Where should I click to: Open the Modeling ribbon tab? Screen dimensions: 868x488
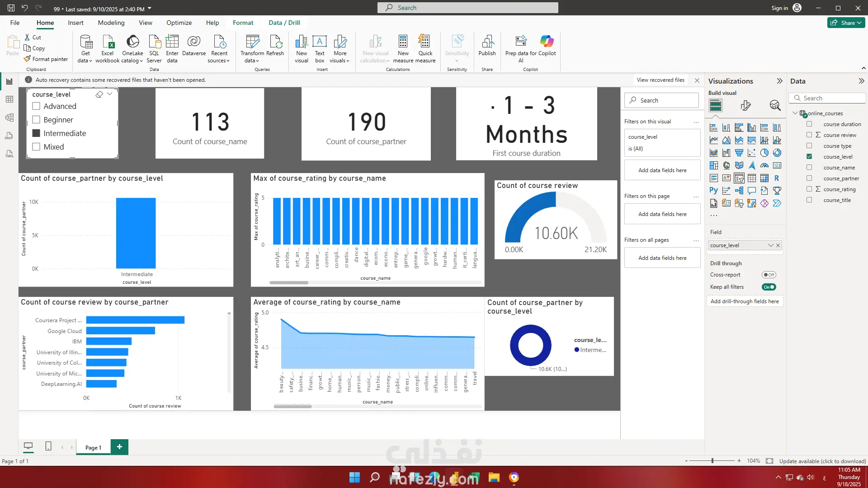coord(111,23)
